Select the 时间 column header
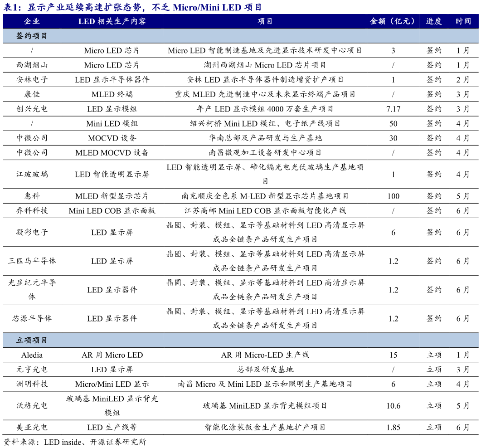The image size is (481, 448). (463, 21)
